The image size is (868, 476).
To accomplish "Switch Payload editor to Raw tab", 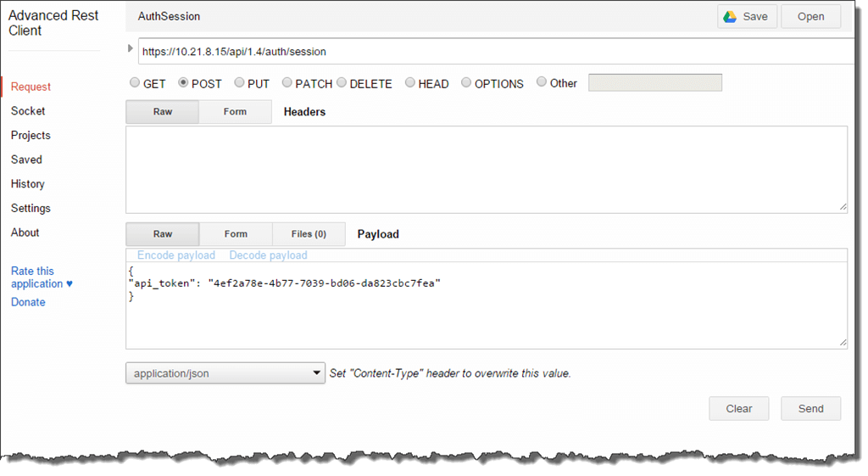I will [163, 234].
